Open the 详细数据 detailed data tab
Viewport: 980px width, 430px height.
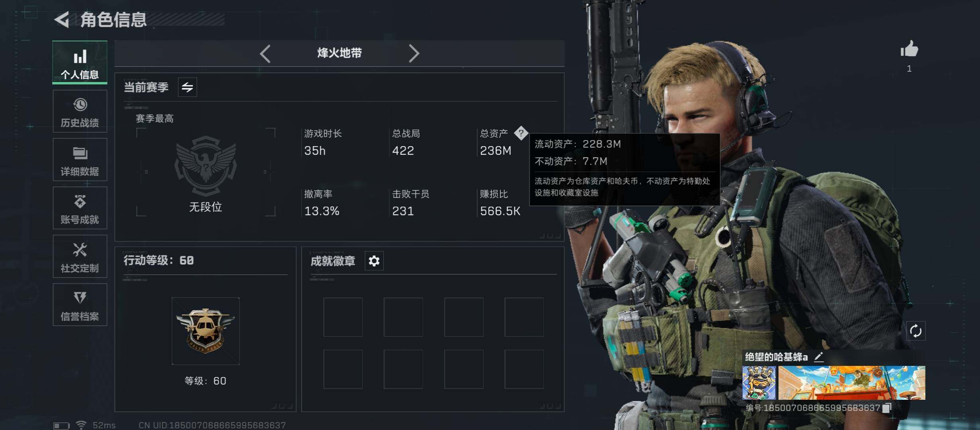coord(80,160)
